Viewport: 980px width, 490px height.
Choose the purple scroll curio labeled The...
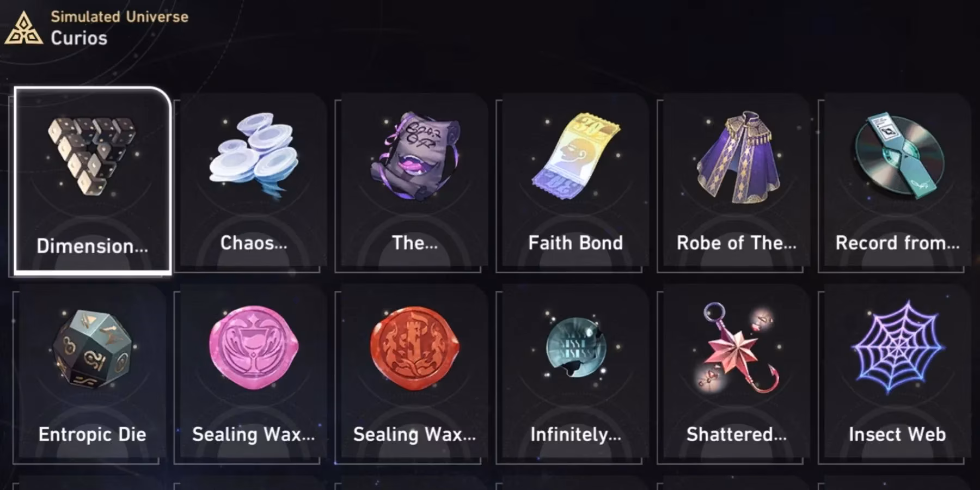coord(414,182)
